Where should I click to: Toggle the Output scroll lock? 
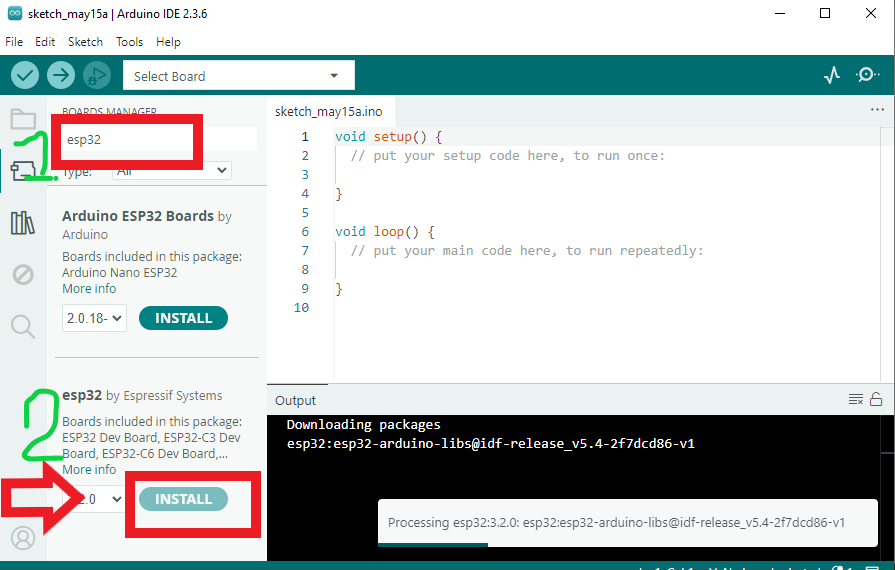click(x=876, y=399)
